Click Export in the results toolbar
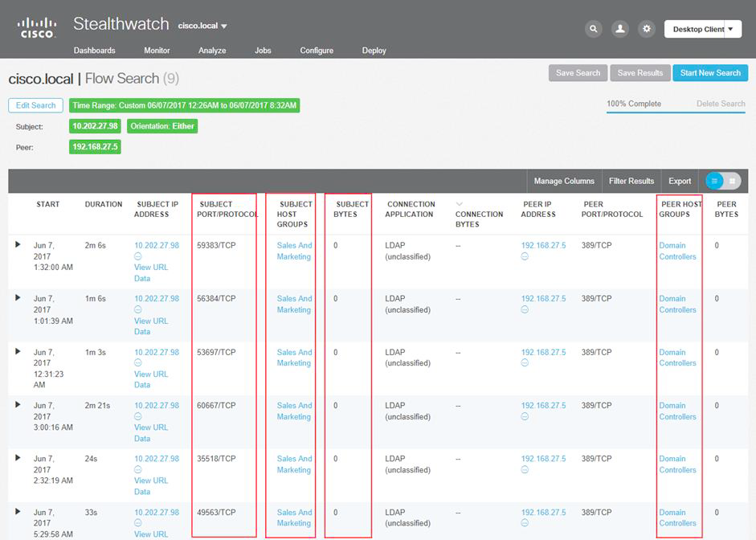Viewport: 756px width, 540px height. point(680,181)
